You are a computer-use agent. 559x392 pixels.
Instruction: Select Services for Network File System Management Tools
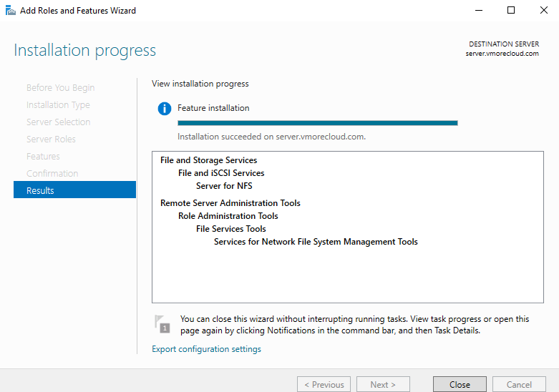(x=316, y=242)
